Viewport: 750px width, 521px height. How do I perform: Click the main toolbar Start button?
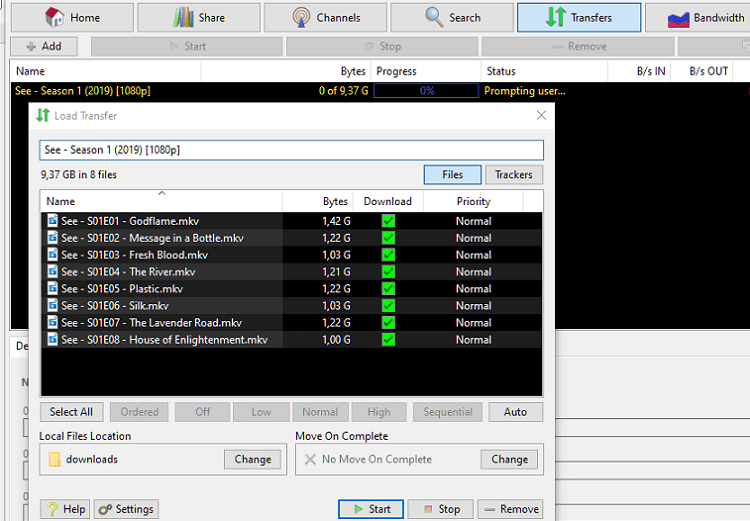pos(187,46)
